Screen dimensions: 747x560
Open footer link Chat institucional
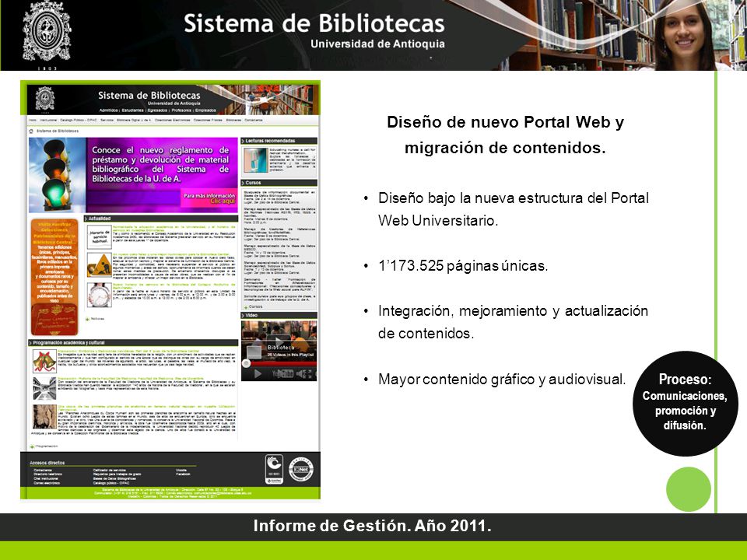(46, 478)
